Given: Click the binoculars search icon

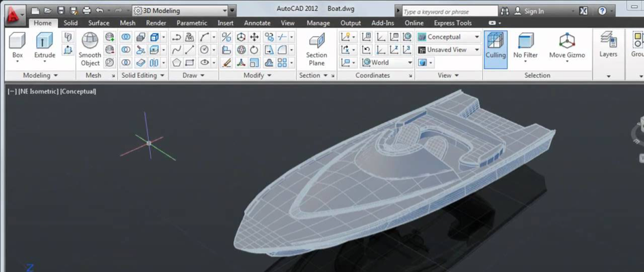Looking at the screenshot, I should pos(506,11).
